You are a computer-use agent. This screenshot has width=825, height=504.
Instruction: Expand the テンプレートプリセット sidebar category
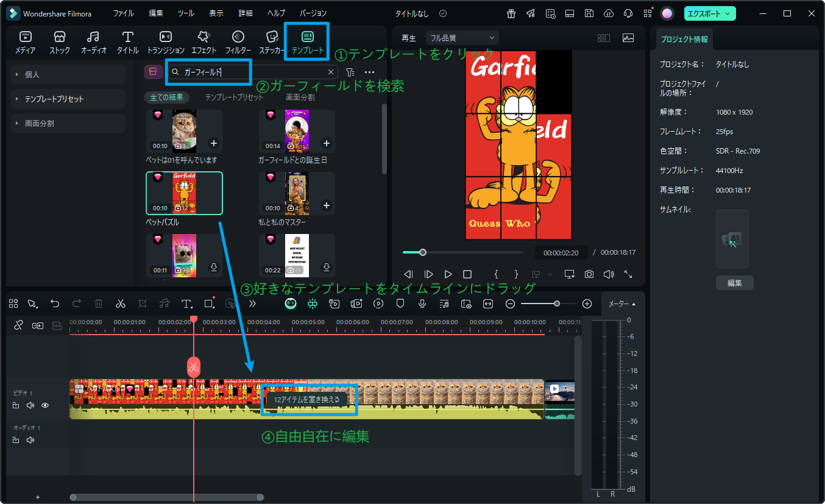click(x=68, y=99)
